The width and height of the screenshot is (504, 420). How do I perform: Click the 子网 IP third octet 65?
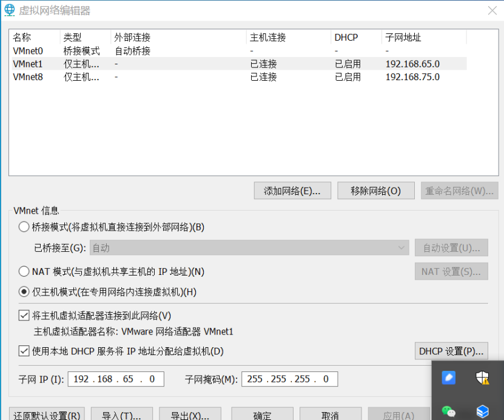click(x=128, y=379)
